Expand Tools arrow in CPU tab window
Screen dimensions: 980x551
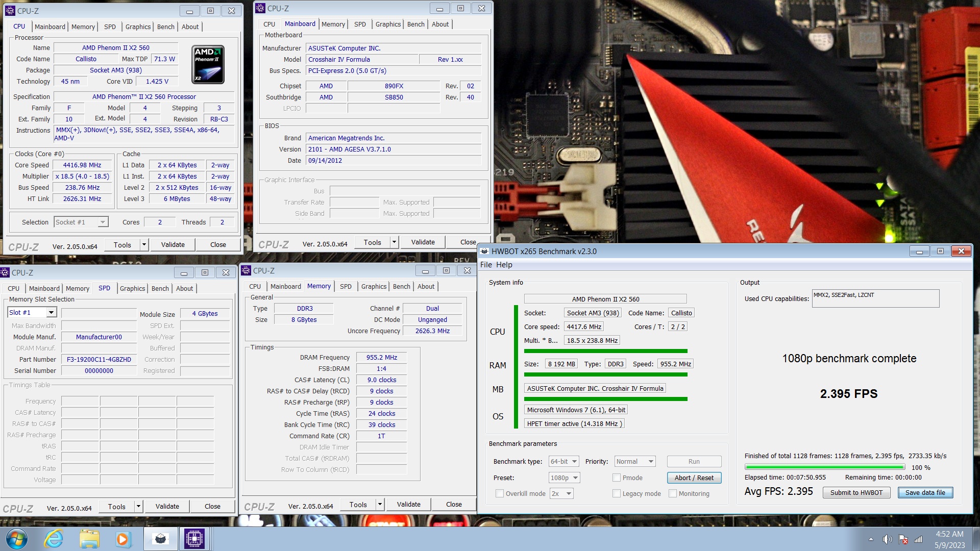(x=144, y=245)
